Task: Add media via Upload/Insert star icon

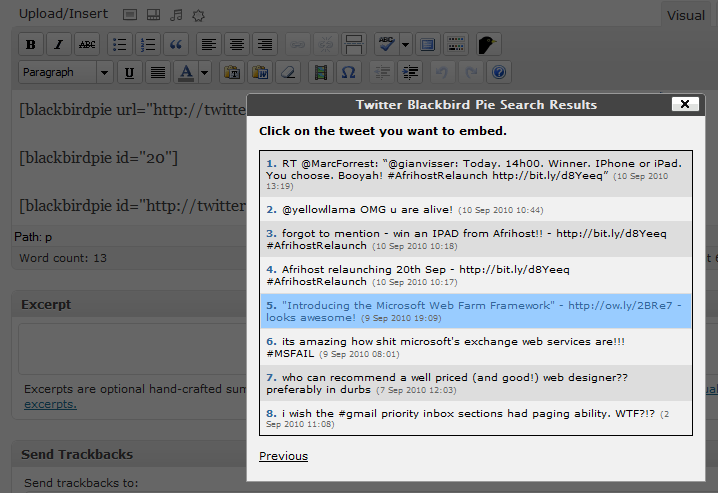Action: coord(198,16)
